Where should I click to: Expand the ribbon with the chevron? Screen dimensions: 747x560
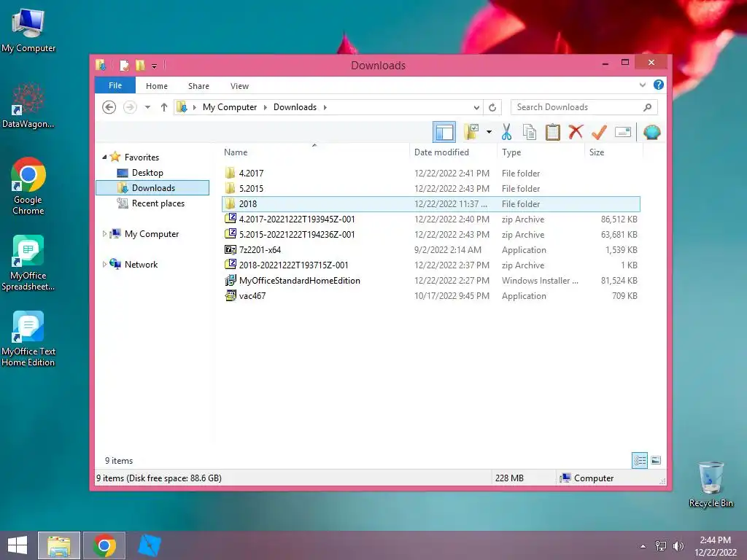[x=643, y=85]
